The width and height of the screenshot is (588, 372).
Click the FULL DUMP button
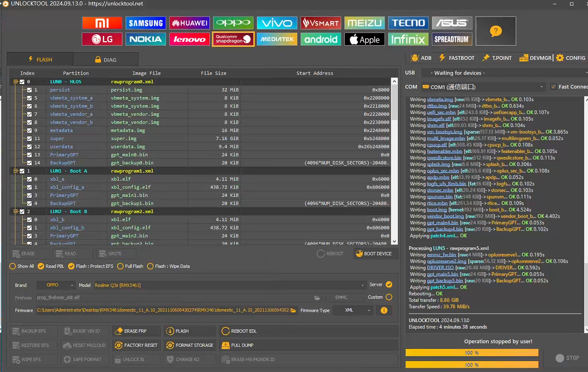[x=308, y=345]
